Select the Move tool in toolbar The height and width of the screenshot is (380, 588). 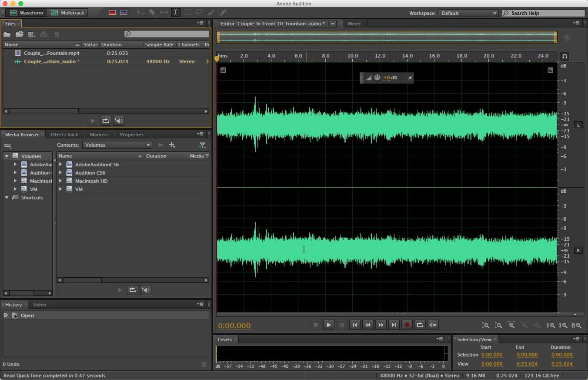tap(141, 13)
